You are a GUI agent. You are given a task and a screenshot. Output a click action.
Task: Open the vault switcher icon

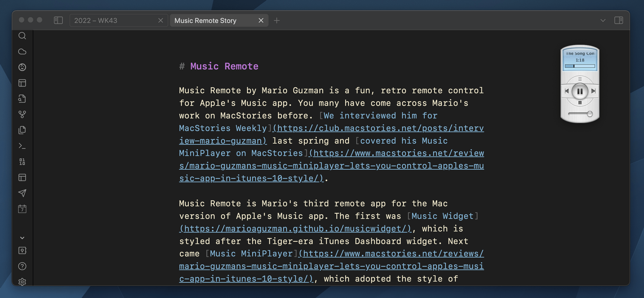coord(22,250)
